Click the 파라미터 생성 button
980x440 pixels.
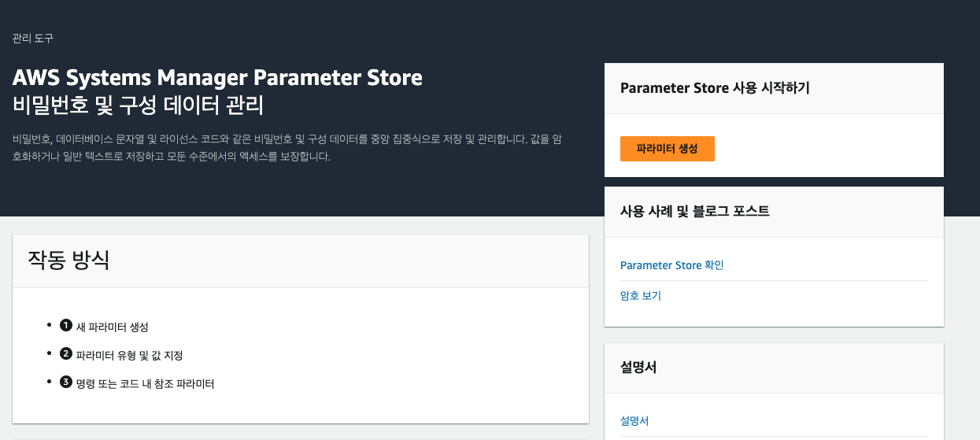coord(667,149)
